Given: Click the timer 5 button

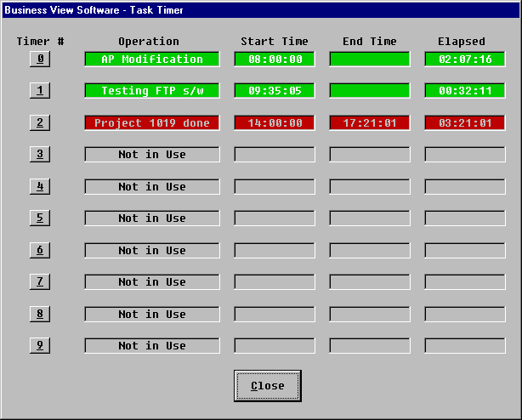Looking at the screenshot, I should (40, 219).
